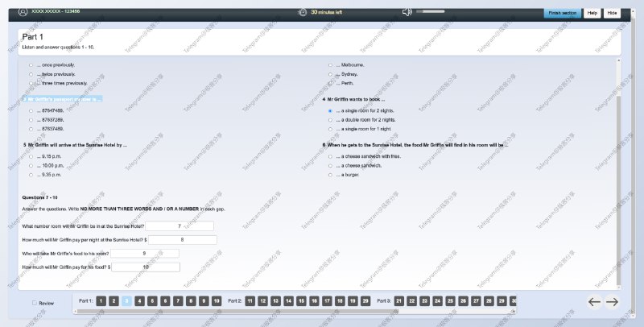Viewport: 644px width, 327px height.
Task: Select 'a burger' answer option
Action: coord(330,174)
